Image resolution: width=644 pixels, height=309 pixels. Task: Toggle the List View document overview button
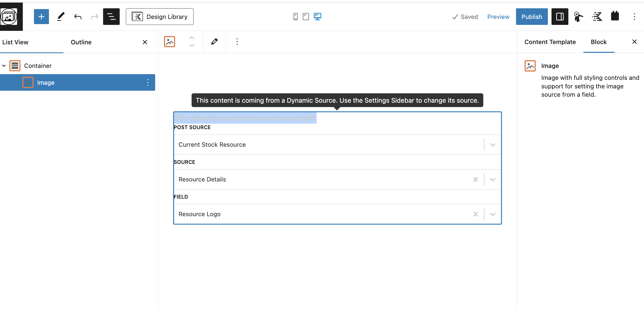[111, 17]
